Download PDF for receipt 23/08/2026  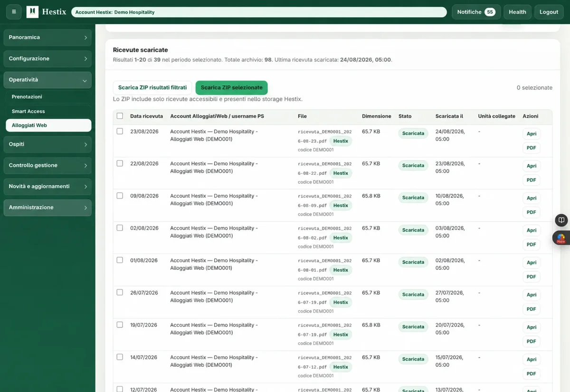point(532,148)
